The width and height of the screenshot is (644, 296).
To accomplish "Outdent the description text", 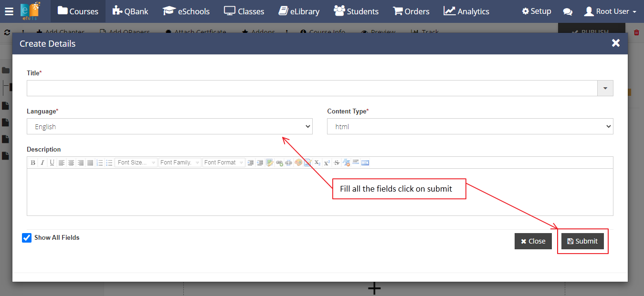I will point(260,163).
